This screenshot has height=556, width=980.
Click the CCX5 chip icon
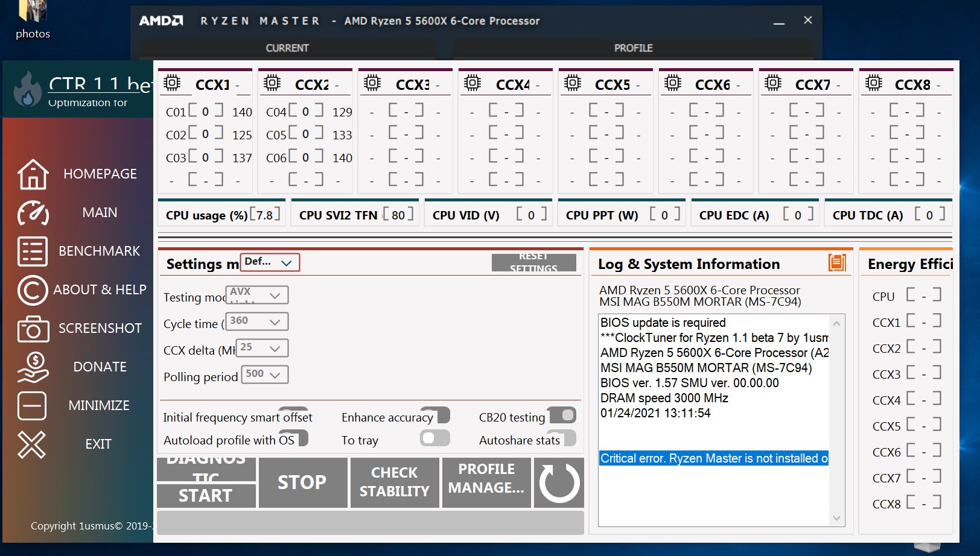[x=573, y=83]
